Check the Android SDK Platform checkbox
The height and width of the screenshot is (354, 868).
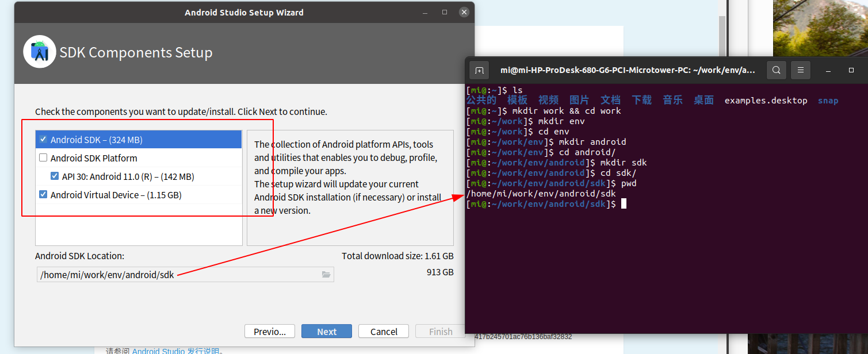pyautogui.click(x=43, y=157)
